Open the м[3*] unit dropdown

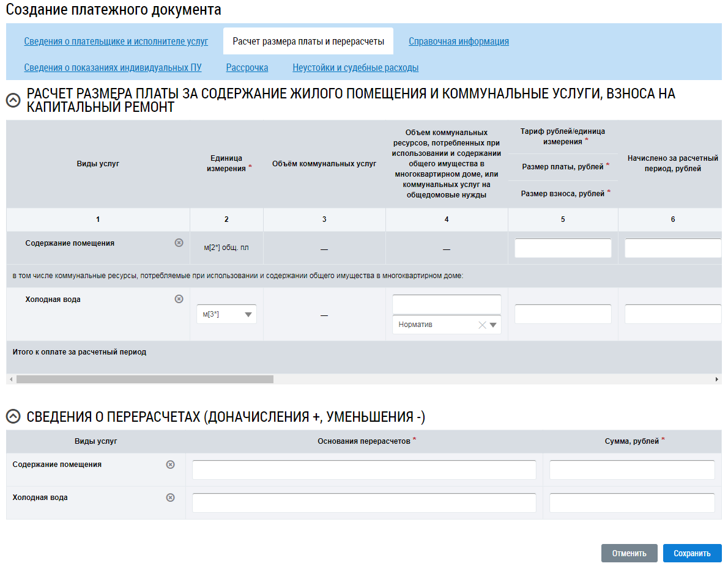pyautogui.click(x=248, y=315)
